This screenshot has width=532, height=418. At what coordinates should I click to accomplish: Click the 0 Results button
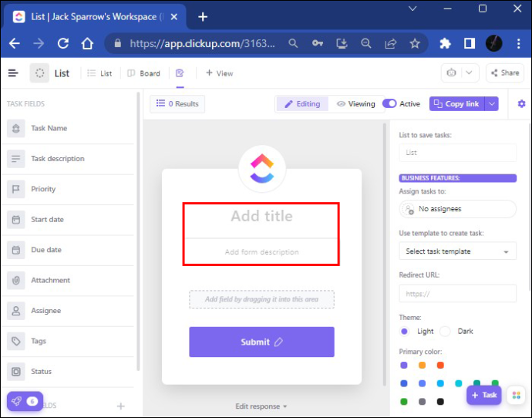coord(177,104)
